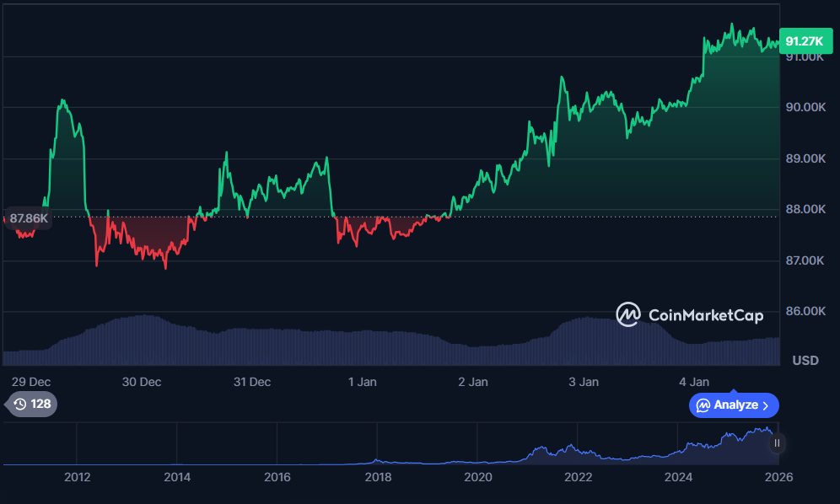Click the 3 Jan date axis label
The width and height of the screenshot is (840, 504).
(x=584, y=382)
